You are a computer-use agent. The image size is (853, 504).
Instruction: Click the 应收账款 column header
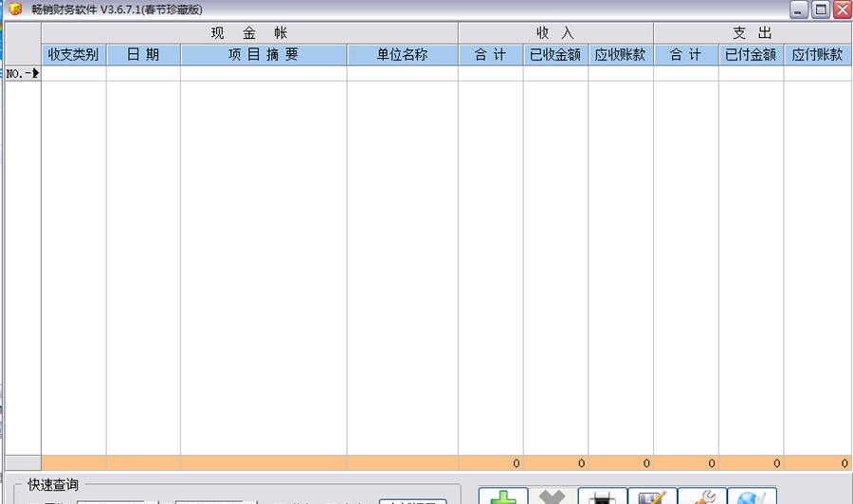point(621,55)
